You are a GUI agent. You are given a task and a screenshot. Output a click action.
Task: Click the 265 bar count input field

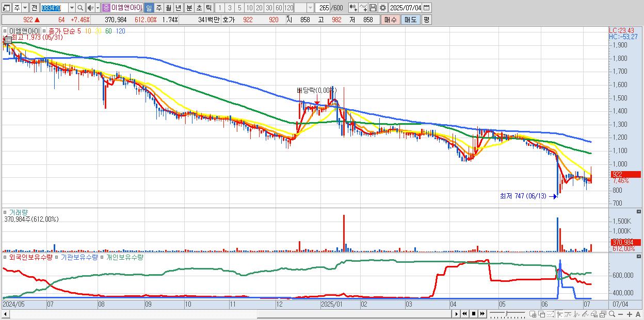coord(323,8)
